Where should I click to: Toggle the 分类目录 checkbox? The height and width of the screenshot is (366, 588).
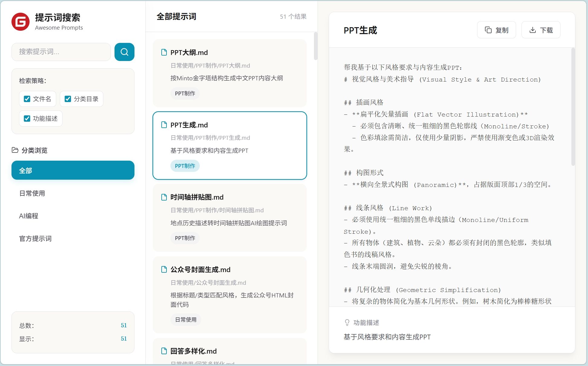(x=68, y=99)
